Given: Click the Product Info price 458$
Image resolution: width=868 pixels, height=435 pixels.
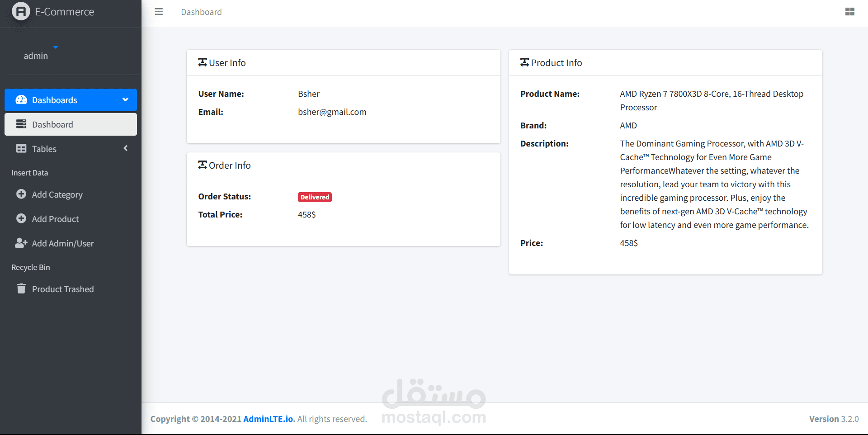Looking at the screenshot, I should (629, 243).
